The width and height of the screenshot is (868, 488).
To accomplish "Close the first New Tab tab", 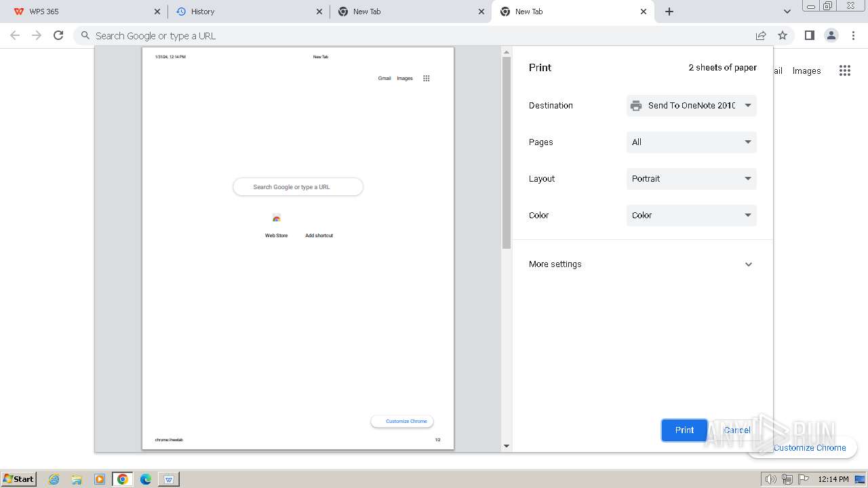I will (x=481, y=12).
